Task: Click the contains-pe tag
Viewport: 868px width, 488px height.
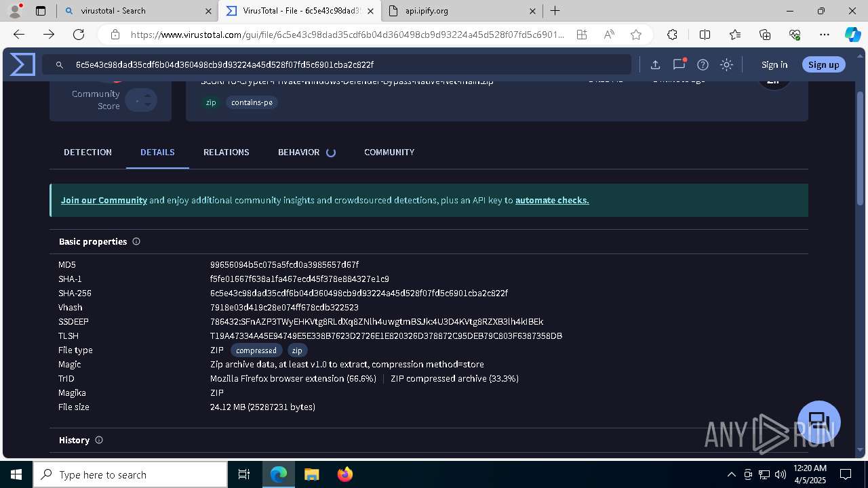Action: pyautogui.click(x=252, y=102)
